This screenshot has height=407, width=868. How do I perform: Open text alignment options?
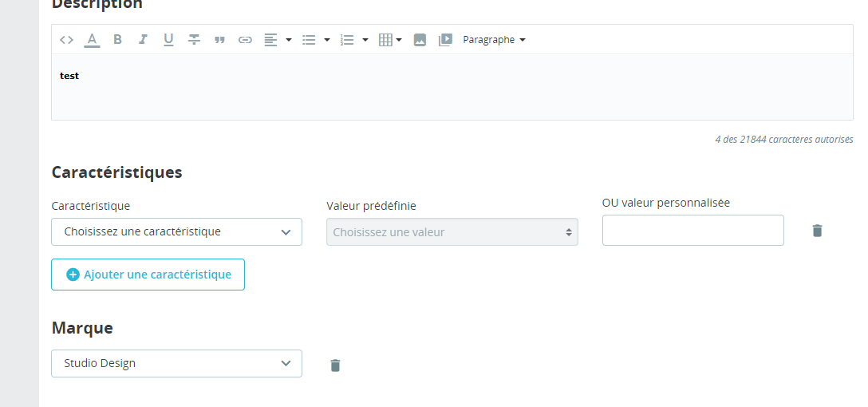tap(278, 40)
